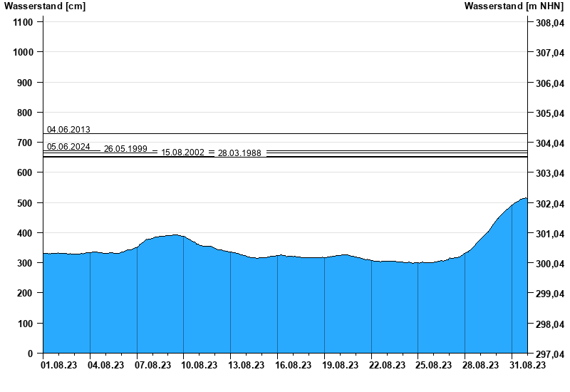Screen dimensions: 570x392
Task: Select the 05.06.2024 high-water label
Action: 68,147
